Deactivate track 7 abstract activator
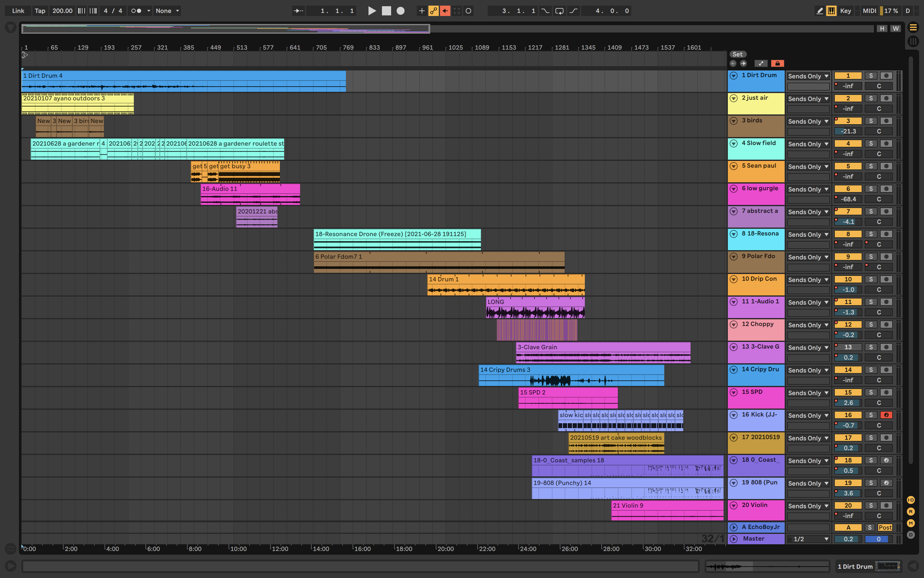Image resolution: width=924 pixels, height=578 pixels. (847, 212)
